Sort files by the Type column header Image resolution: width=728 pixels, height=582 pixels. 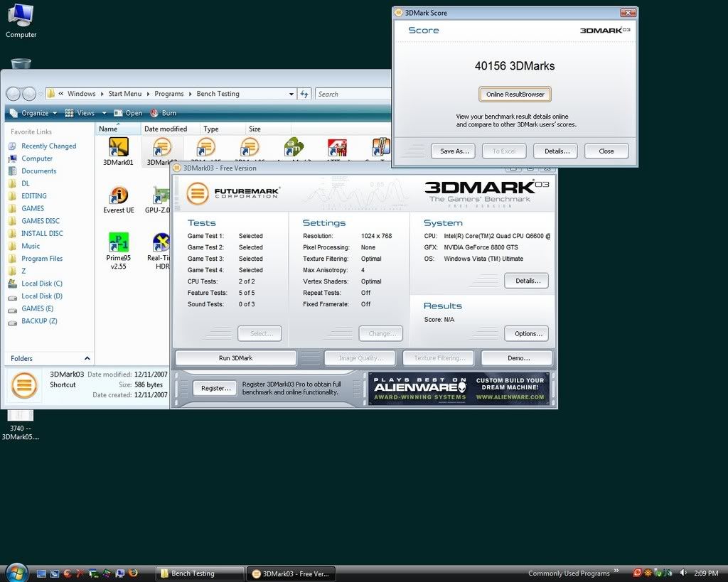222,129
